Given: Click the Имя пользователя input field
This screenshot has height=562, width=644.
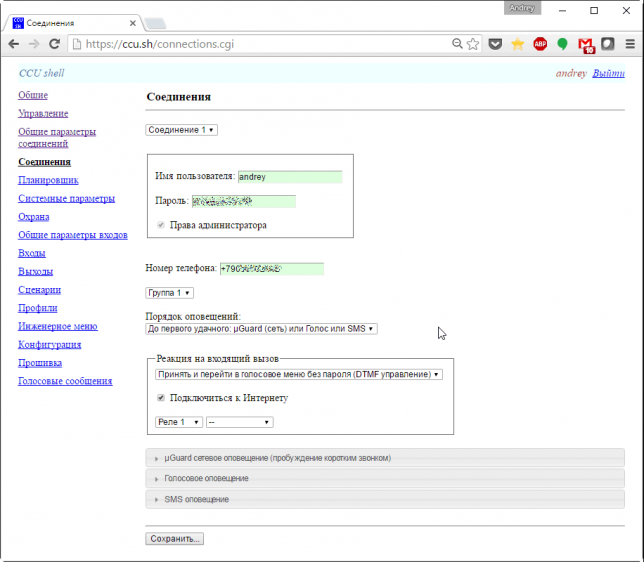Looking at the screenshot, I should [x=290, y=177].
